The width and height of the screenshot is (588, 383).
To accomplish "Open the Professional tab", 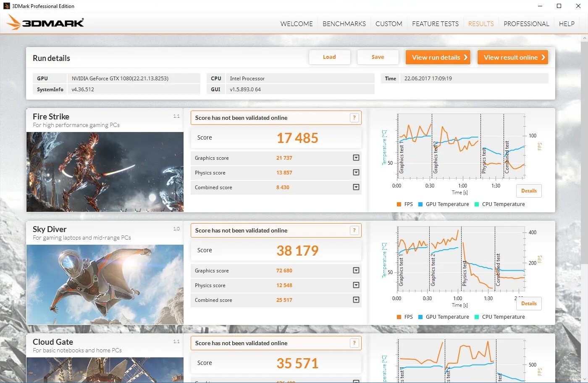I will pyautogui.click(x=526, y=24).
